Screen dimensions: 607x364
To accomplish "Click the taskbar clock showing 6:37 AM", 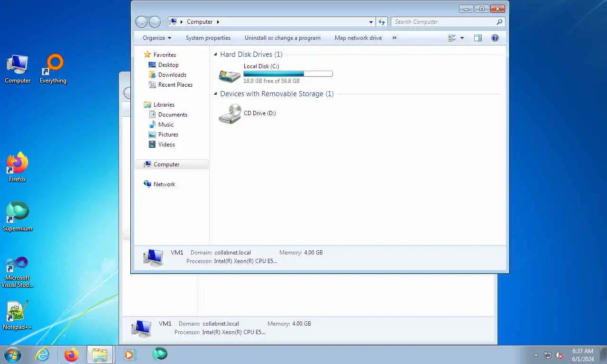I will pyautogui.click(x=583, y=355).
